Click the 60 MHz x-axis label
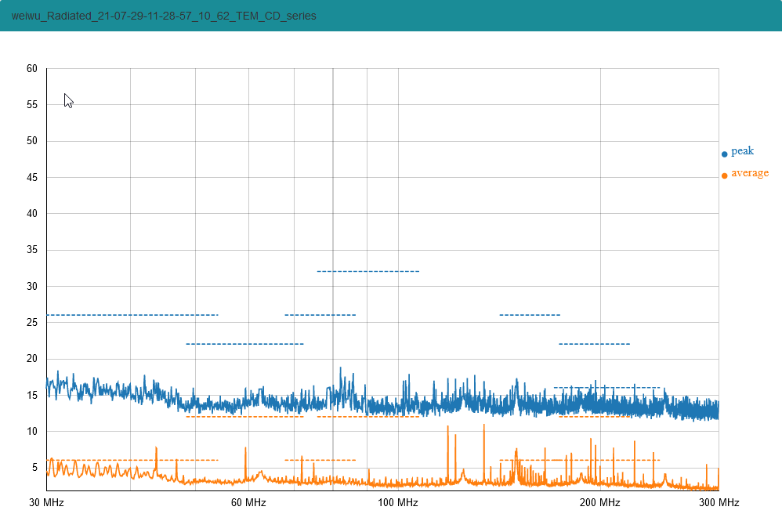The height and width of the screenshot is (532, 782). point(248,502)
